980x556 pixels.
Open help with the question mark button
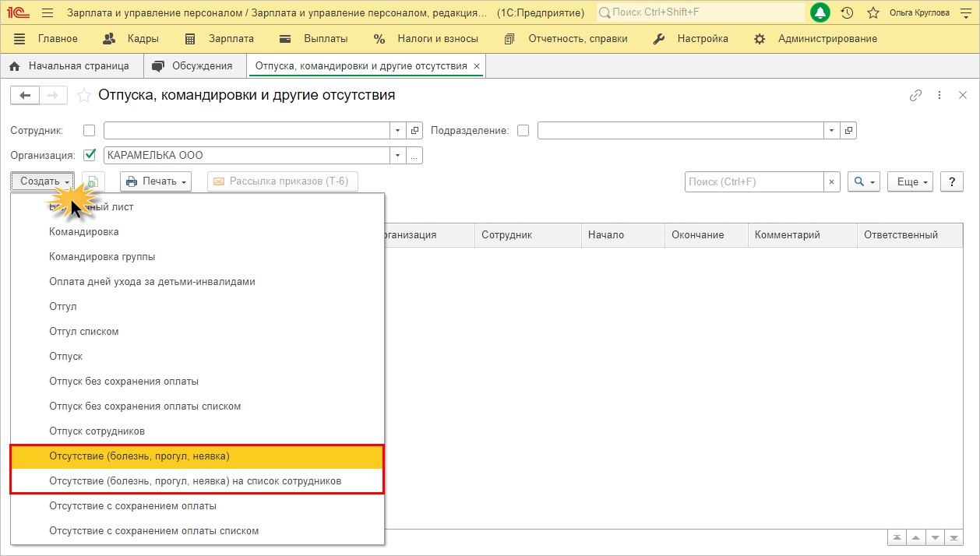pos(952,181)
